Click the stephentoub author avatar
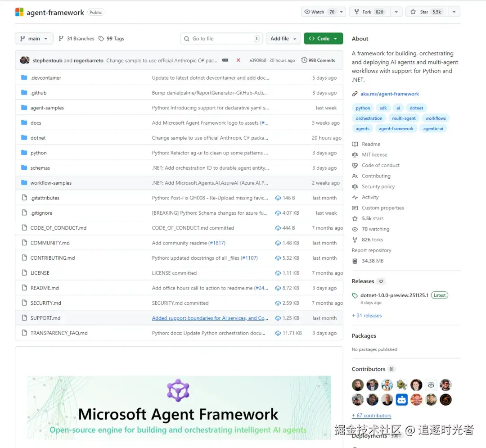 (24, 60)
